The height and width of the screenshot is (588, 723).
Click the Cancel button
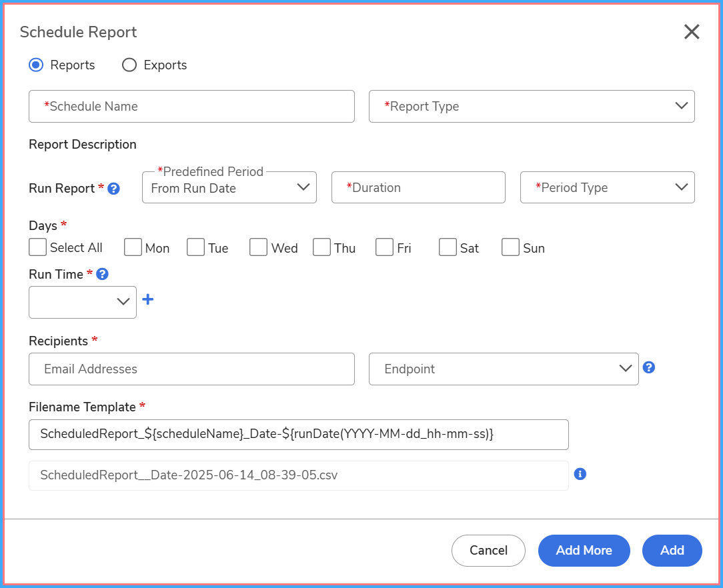point(488,551)
